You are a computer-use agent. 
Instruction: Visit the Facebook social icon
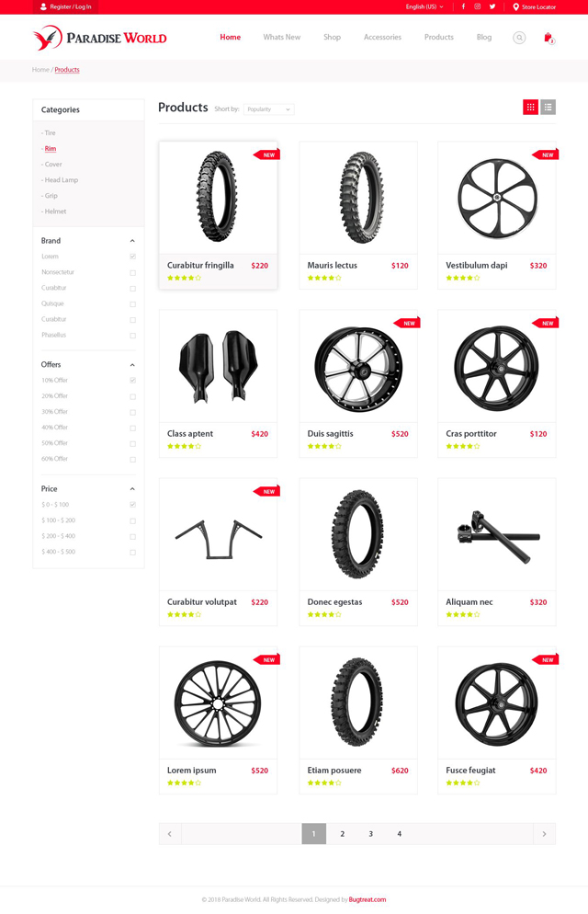pos(463,6)
